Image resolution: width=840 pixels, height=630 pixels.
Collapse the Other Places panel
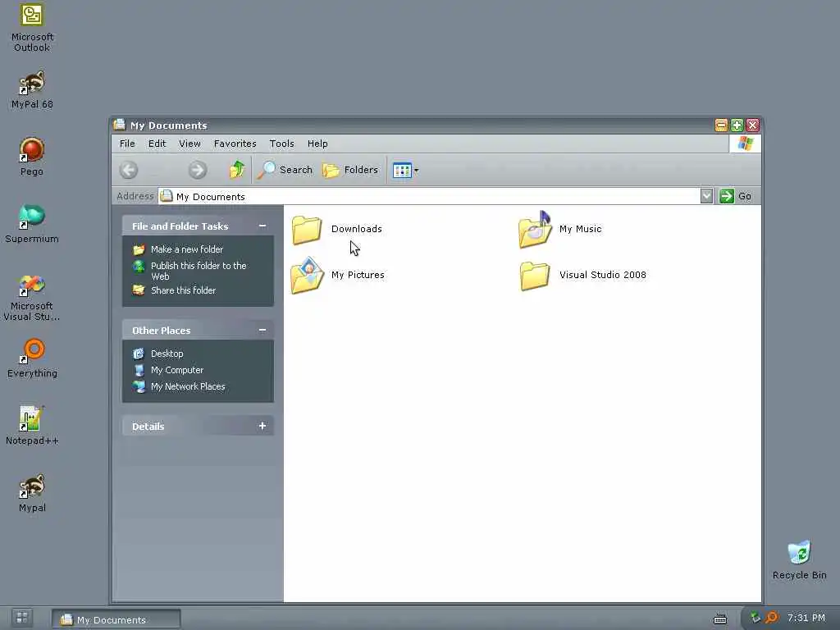[262, 330]
